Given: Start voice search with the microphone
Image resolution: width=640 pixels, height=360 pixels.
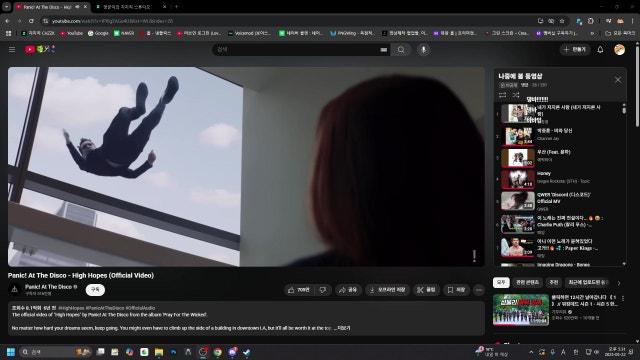Looking at the screenshot, I should point(423,49).
